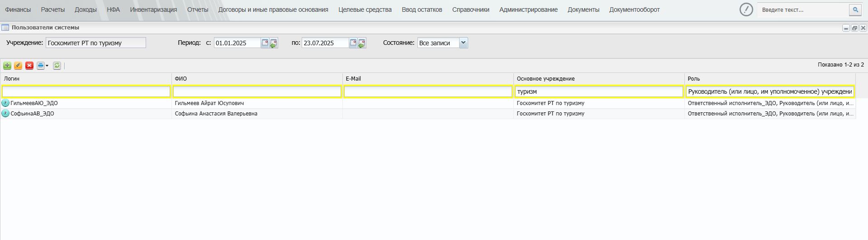This screenshot has height=240, width=868.
Task: Click the ФИО column filter field
Action: 257,91
